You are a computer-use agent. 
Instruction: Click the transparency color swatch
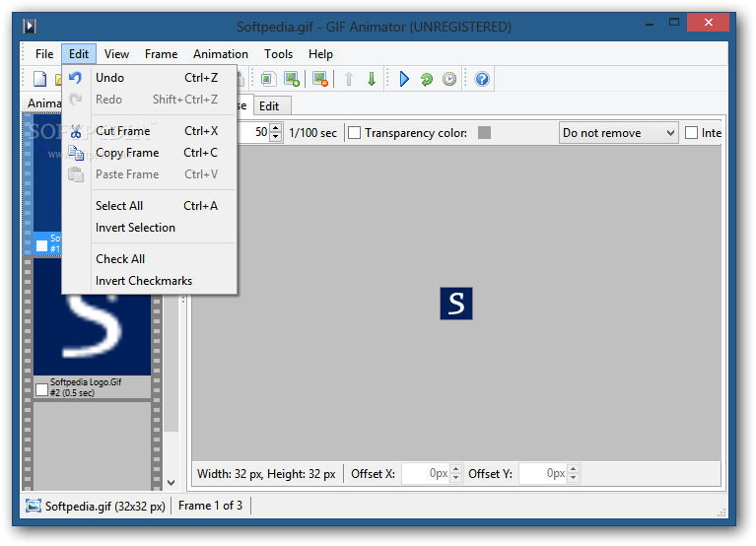pos(484,133)
